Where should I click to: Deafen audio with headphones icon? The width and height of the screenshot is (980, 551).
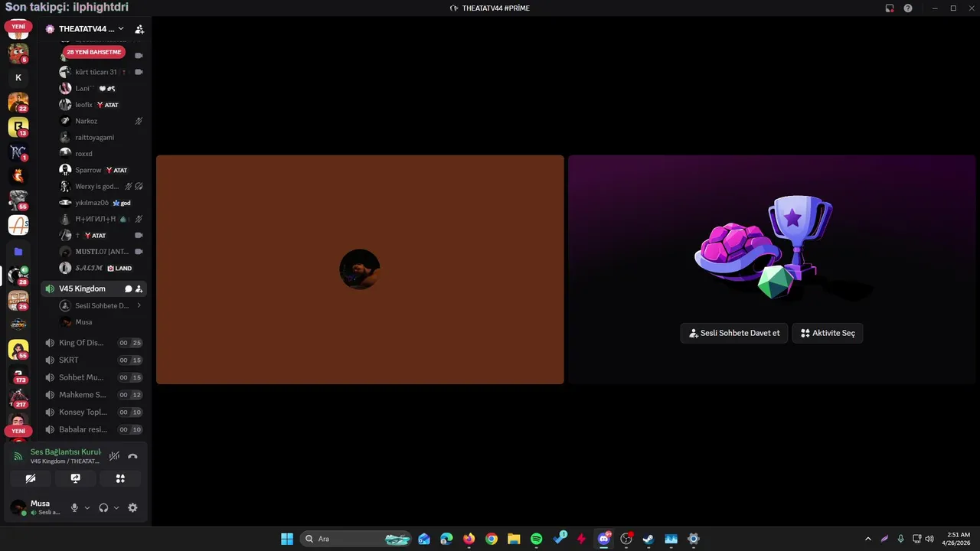pos(103,507)
